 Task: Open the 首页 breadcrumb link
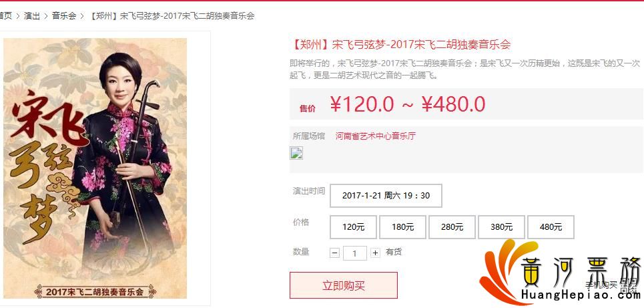5,16
